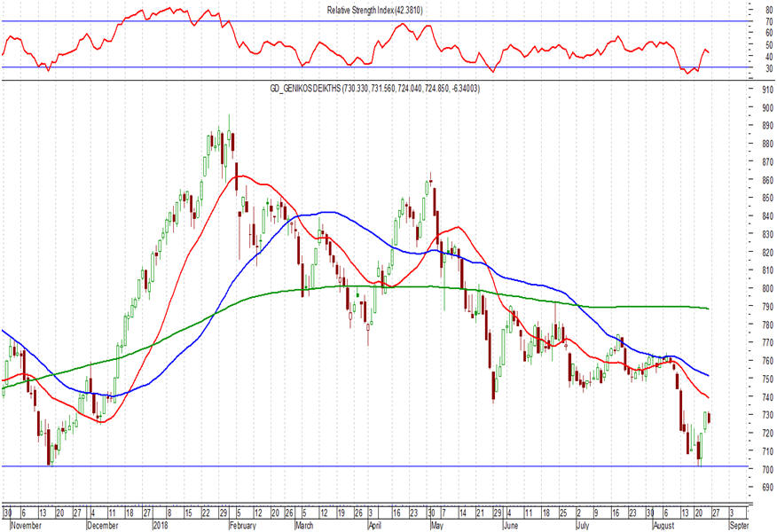Click the upper RSI overbought line at 70
The image size is (777, 532).
point(374,20)
